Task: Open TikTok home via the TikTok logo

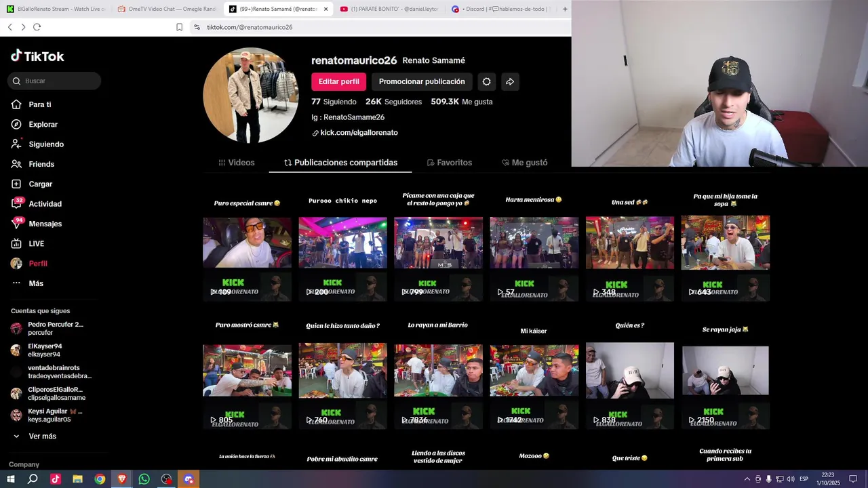Action: (37, 56)
